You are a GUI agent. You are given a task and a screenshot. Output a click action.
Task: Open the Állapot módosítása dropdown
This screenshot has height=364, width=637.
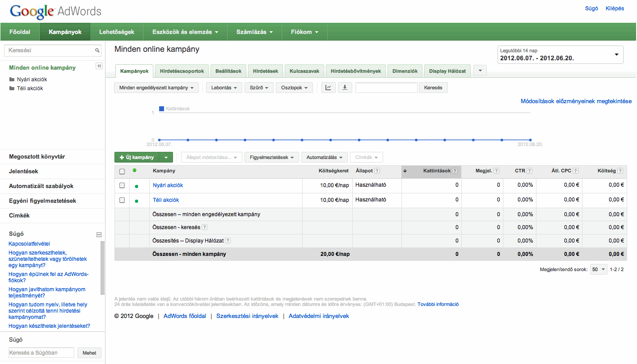point(211,157)
